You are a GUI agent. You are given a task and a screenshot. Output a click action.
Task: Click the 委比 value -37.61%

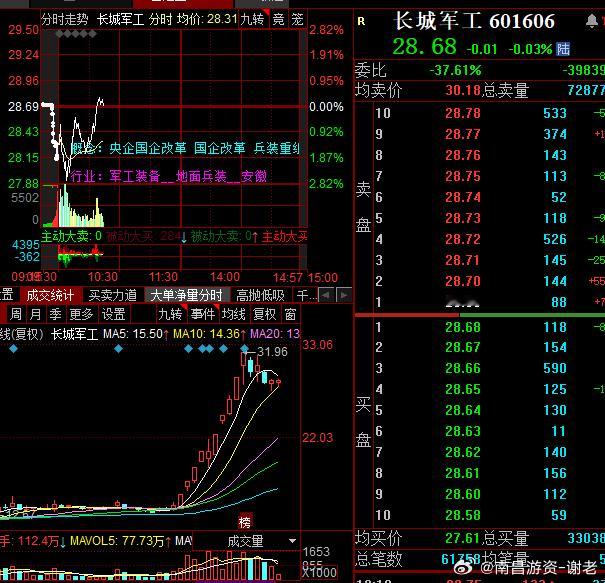[x=455, y=70]
